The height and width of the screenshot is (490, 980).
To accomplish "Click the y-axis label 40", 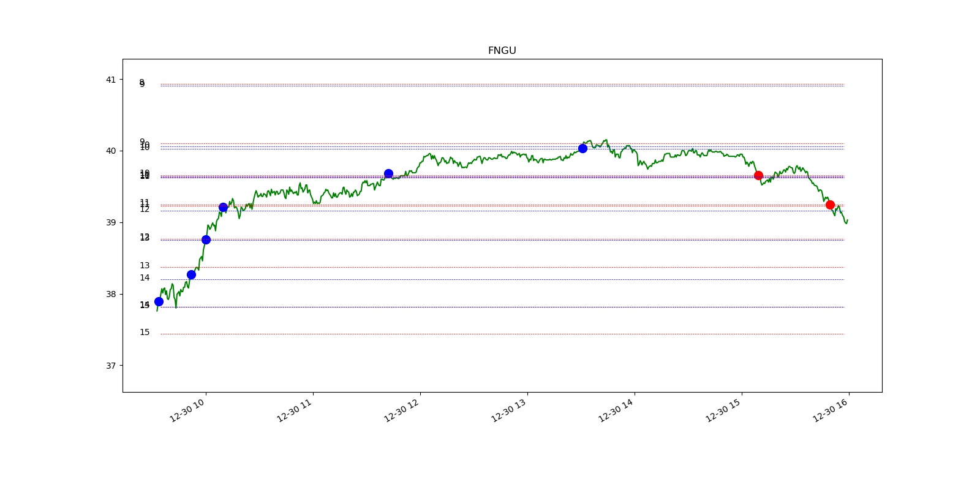I will click(x=110, y=151).
